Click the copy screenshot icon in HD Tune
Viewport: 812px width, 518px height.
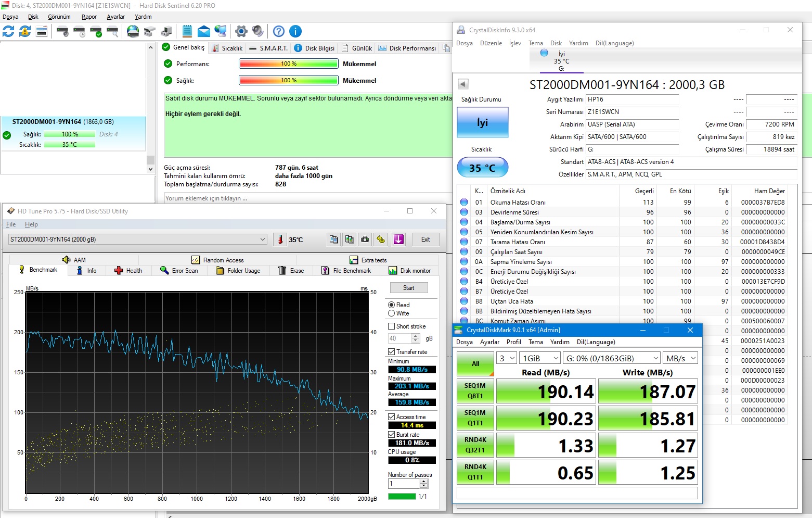[350, 239]
